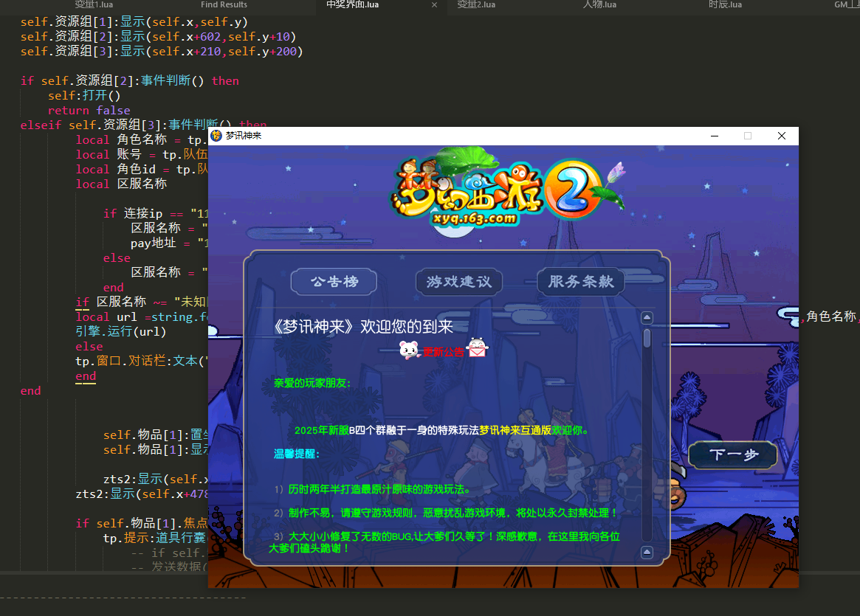Close the 梦讯神来 game window
This screenshot has height=616, width=860.
[782, 136]
